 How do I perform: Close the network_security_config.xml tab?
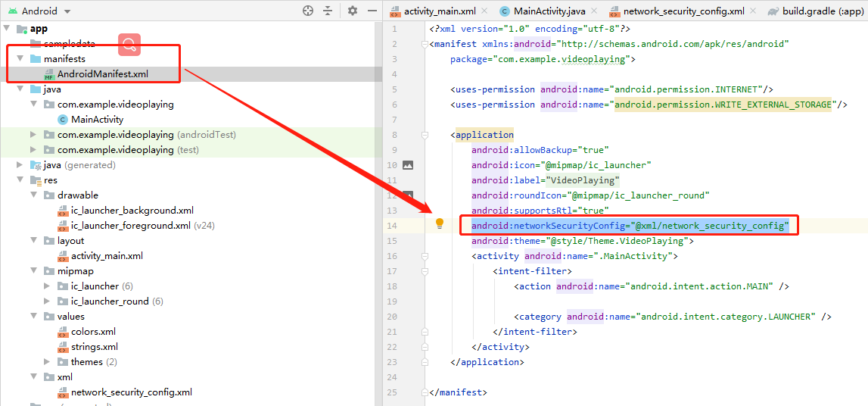(754, 11)
